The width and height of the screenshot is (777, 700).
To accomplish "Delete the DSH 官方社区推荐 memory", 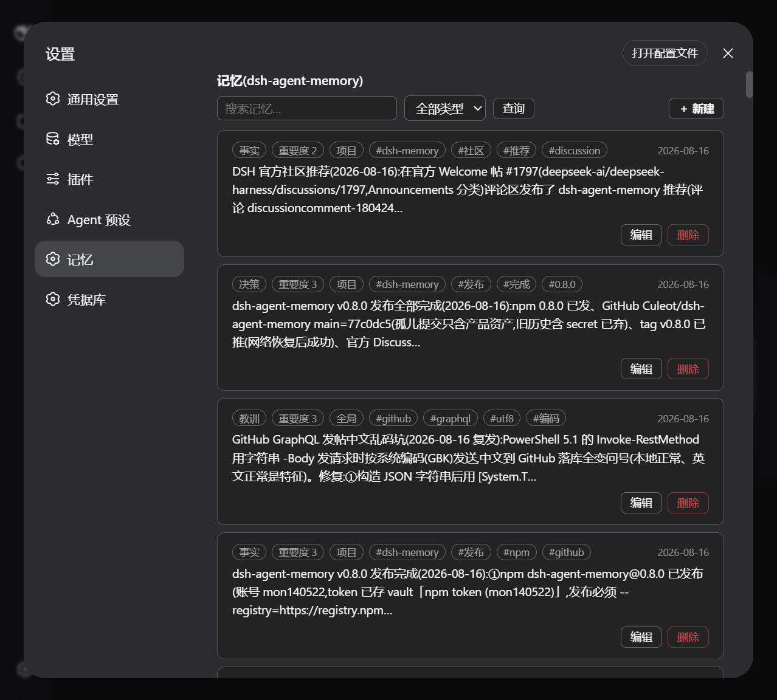I will click(x=688, y=235).
